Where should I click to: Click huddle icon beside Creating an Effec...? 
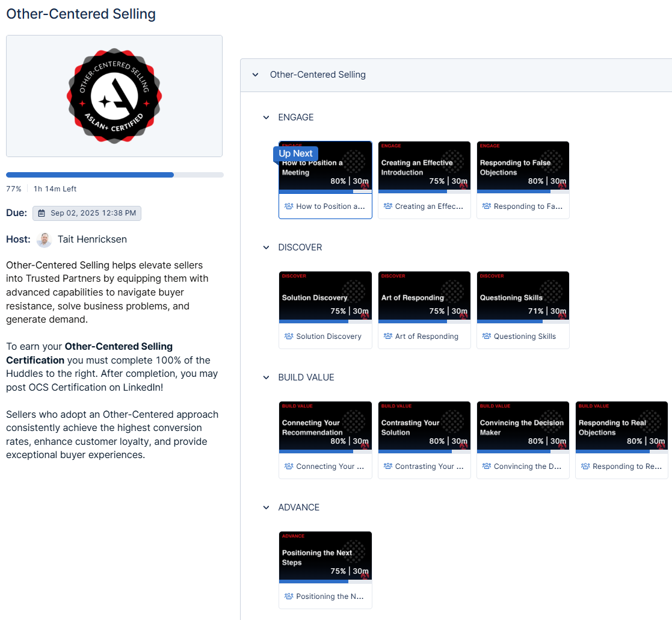[388, 206]
